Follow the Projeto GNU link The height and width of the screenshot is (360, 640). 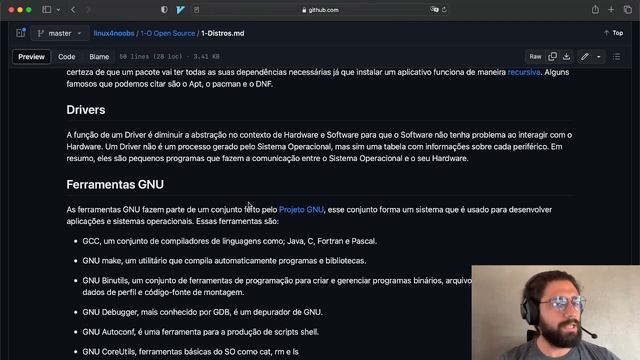[301, 209]
